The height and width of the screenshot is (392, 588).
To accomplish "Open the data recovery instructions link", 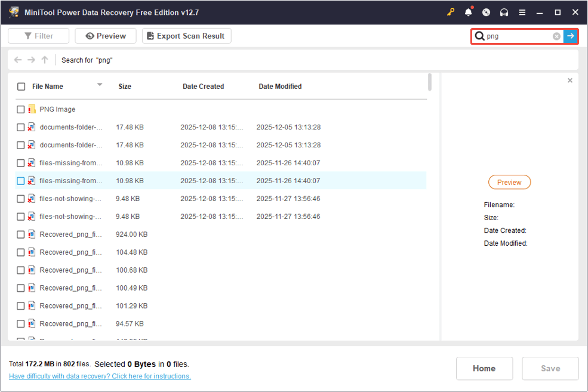I will pyautogui.click(x=98, y=376).
